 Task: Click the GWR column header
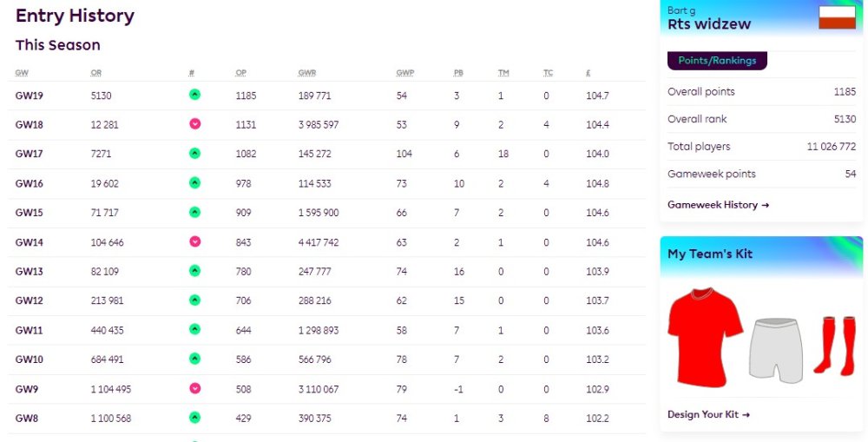[308, 72]
